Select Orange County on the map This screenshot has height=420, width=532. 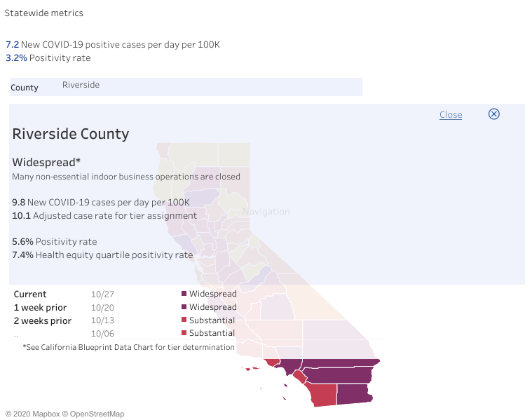[x=298, y=377]
